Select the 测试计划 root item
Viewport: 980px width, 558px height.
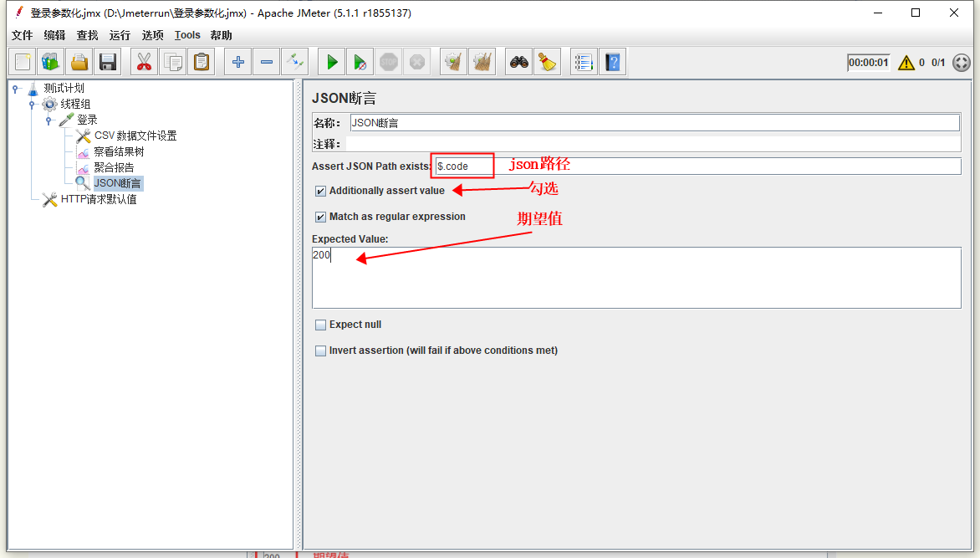64,88
